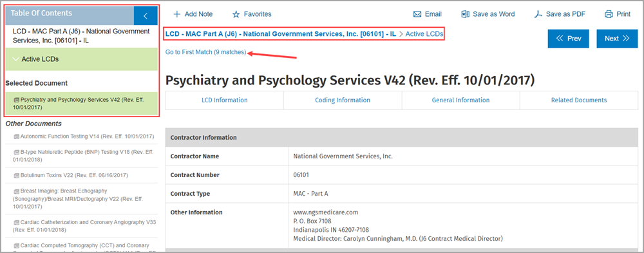Viewport: 644px width, 253px height.
Task: Click Go to First Match link
Action: pyautogui.click(x=206, y=52)
